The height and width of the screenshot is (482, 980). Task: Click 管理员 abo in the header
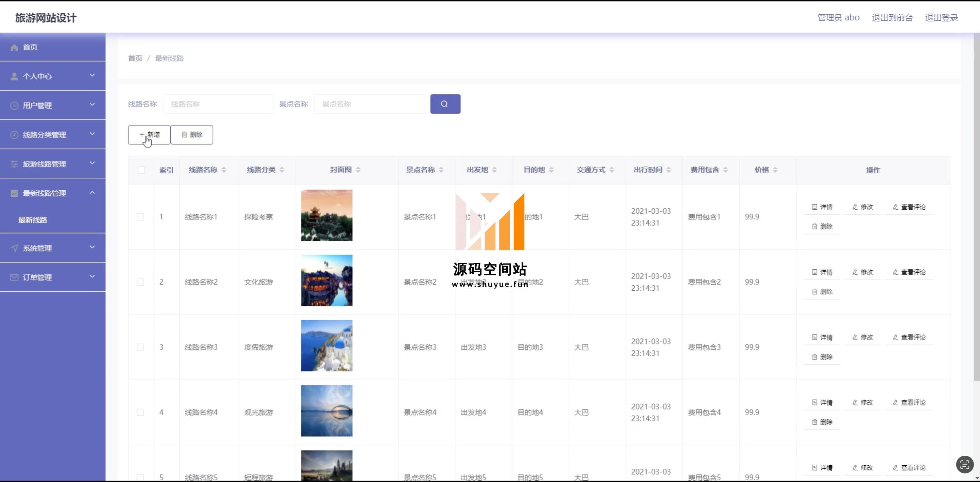point(838,17)
